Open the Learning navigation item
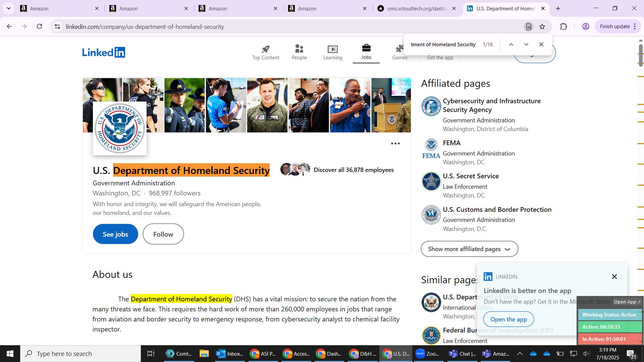This screenshot has width=644, height=362. coord(333,53)
